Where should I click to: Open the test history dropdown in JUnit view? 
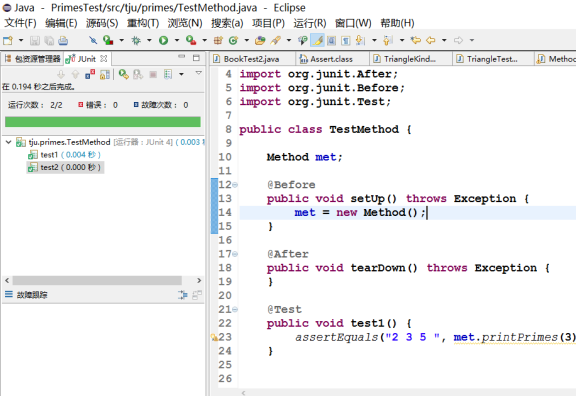(181, 75)
